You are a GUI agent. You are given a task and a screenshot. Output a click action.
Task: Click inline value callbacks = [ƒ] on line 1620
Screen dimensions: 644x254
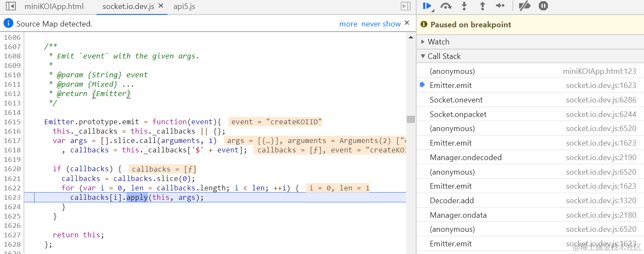[163, 169]
